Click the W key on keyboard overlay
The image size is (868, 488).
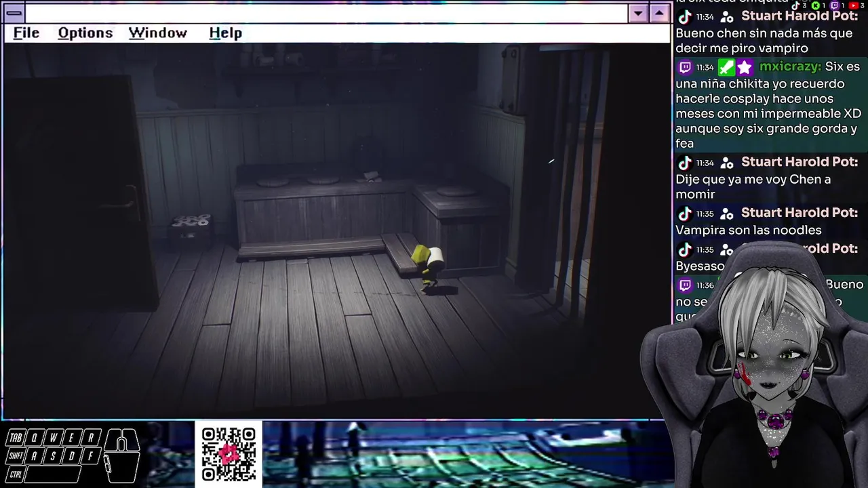(54, 437)
